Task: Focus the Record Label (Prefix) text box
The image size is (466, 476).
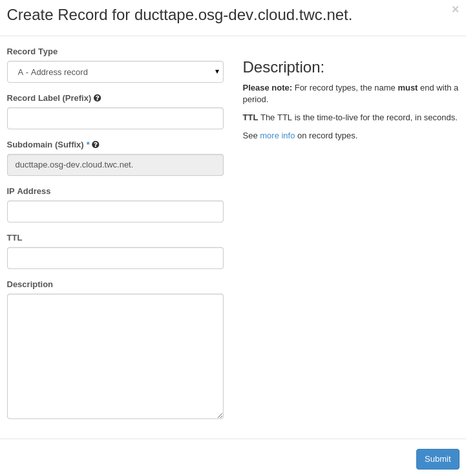Action: point(115,118)
